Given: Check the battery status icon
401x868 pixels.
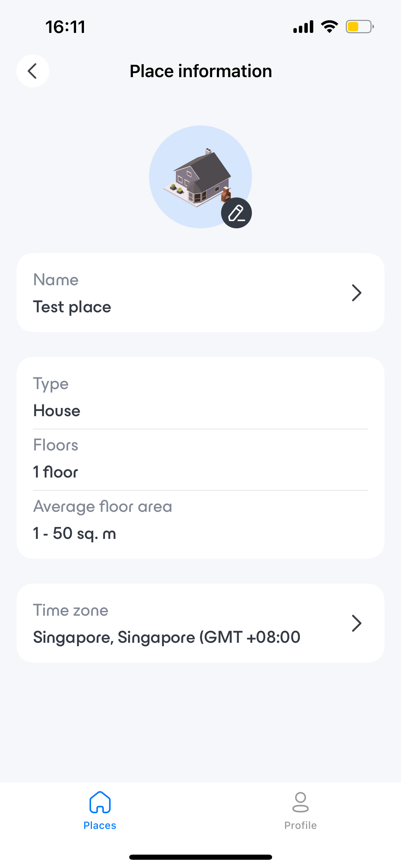Looking at the screenshot, I should (360, 27).
